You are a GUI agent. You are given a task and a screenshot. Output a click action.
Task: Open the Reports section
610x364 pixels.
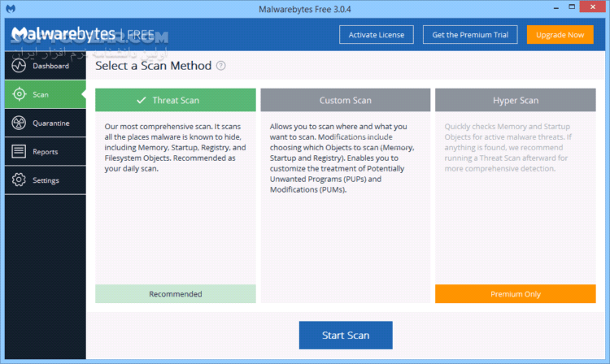(x=45, y=151)
